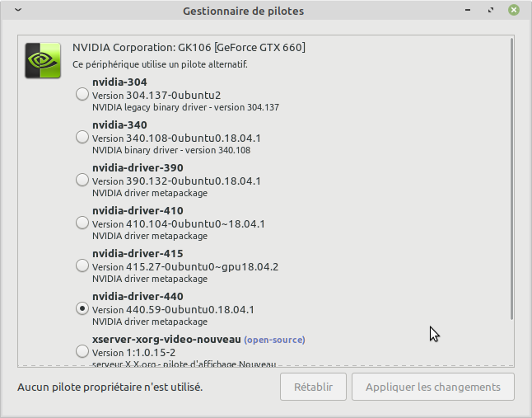The height and width of the screenshot is (418, 532).
Task: Click Version 415.27-0ubuntu0~gpu18.04.2 text
Action: [x=185, y=267]
